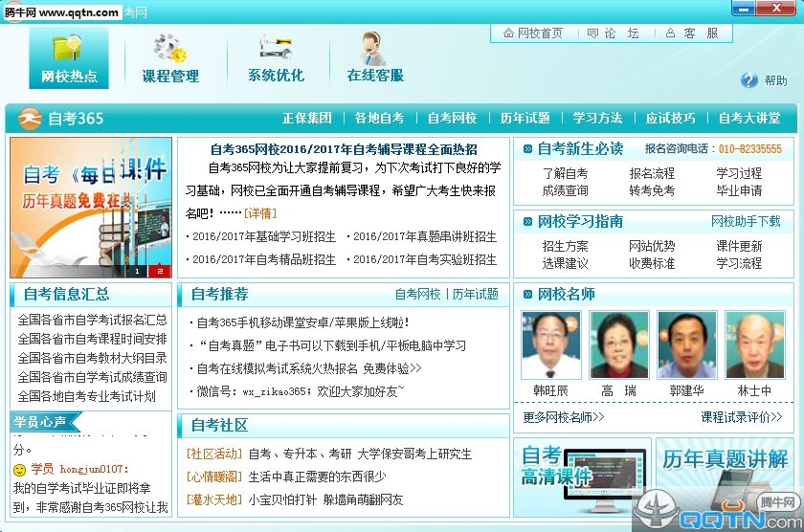804x532 pixels.
Task: Select 各地自考 in navigation bar
Action: (x=379, y=119)
